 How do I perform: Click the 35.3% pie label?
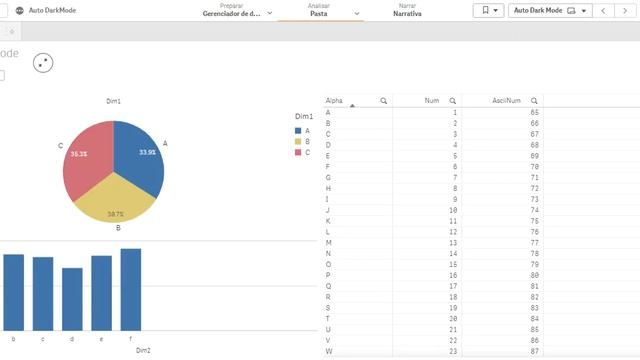pyautogui.click(x=79, y=154)
